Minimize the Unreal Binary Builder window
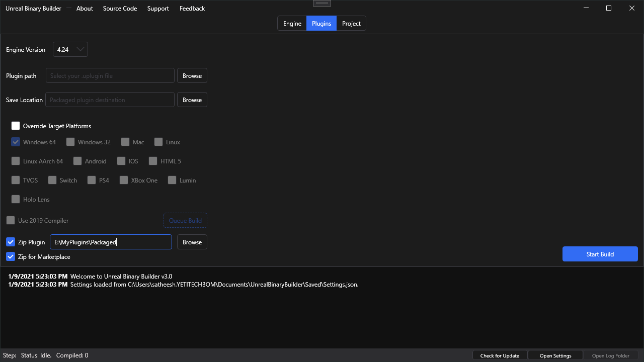The image size is (644, 362). [x=586, y=8]
